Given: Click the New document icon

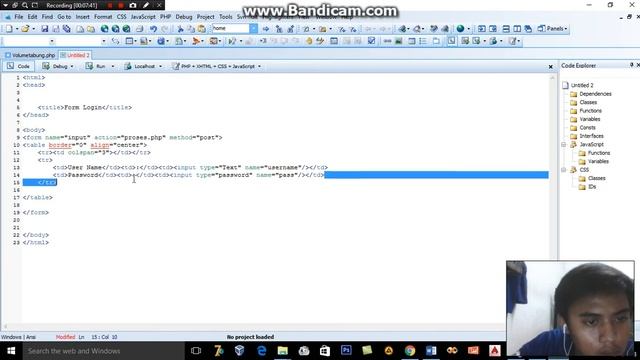Looking at the screenshot, I should point(9,29).
